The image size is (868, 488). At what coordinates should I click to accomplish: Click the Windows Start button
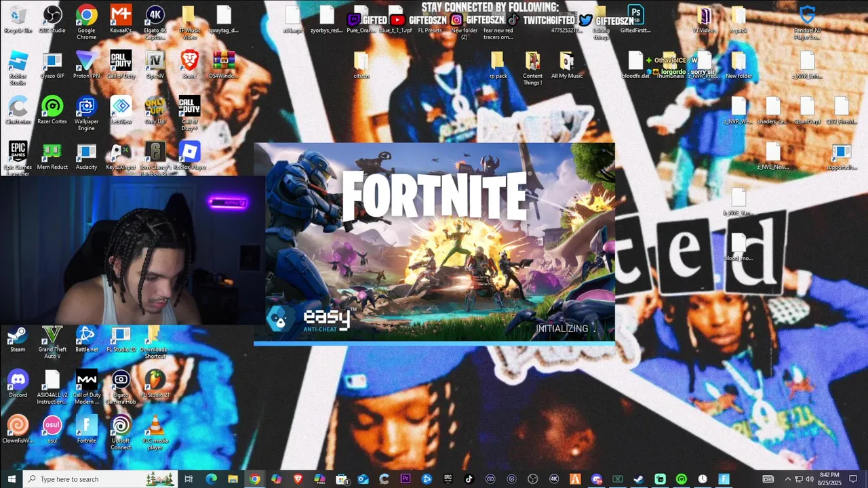[x=11, y=479]
